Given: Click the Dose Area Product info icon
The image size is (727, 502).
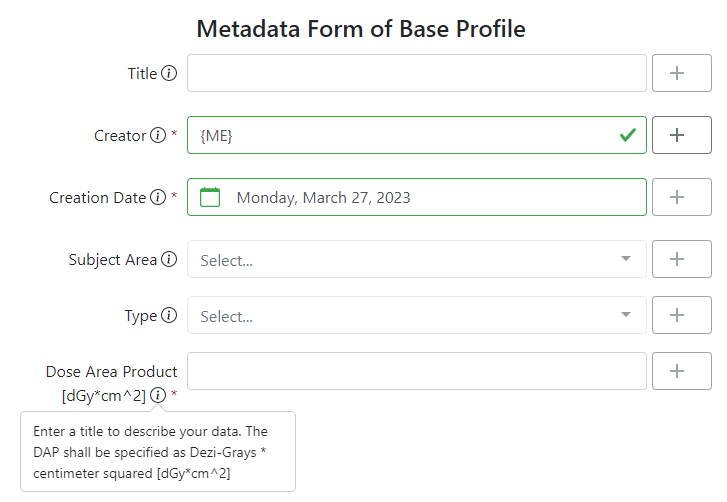Looking at the screenshot, I should pos(158,395).
